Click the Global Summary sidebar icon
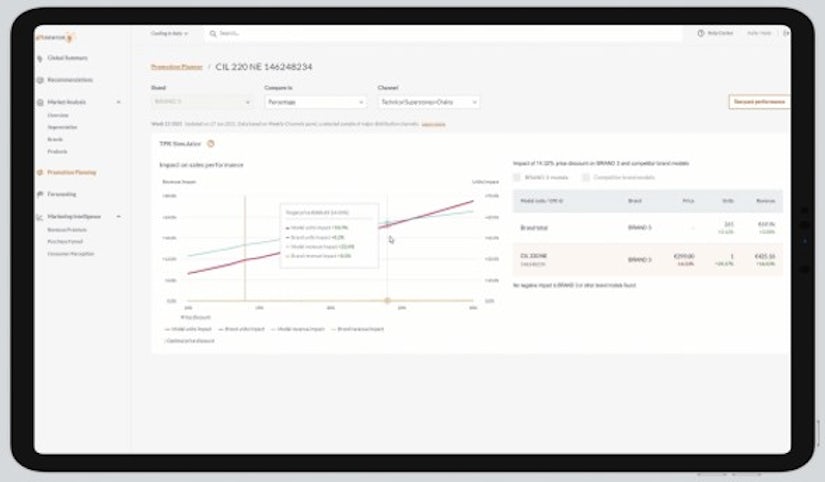The image size is (825, 482). [40, 58]
